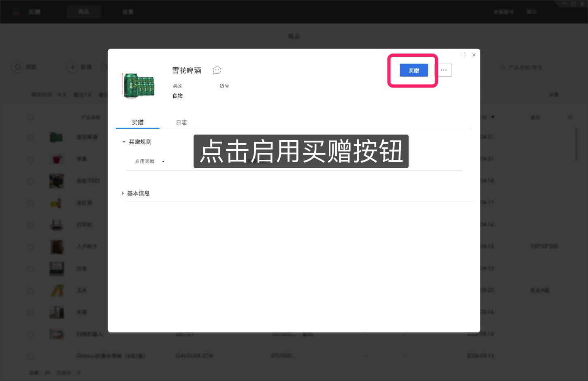Image resolution: width=588 pixels, height=381 pixels.
Task: Open the 入户柜子 thumbnail in background list
Action: pos(57,246)
